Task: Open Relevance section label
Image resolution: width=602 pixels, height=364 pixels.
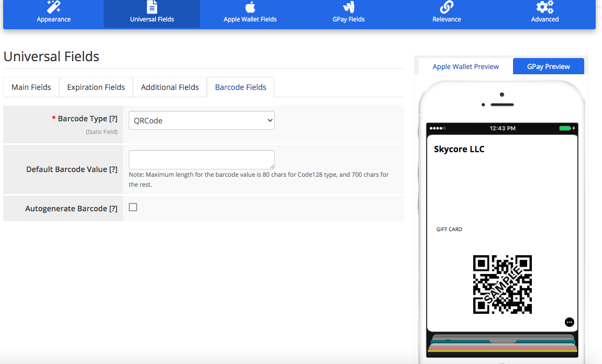Action: [x=447, y=19]
